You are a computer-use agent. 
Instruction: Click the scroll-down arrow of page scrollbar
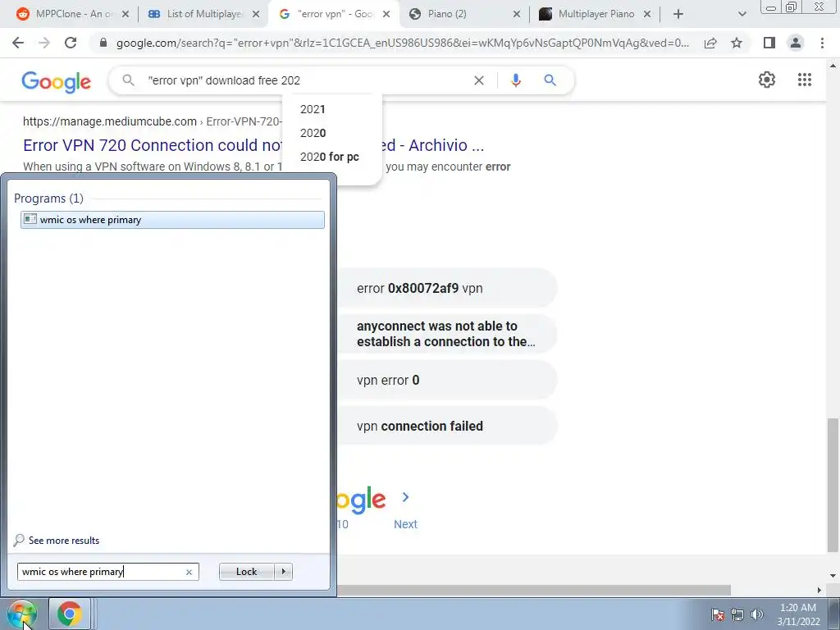(833, 576)
